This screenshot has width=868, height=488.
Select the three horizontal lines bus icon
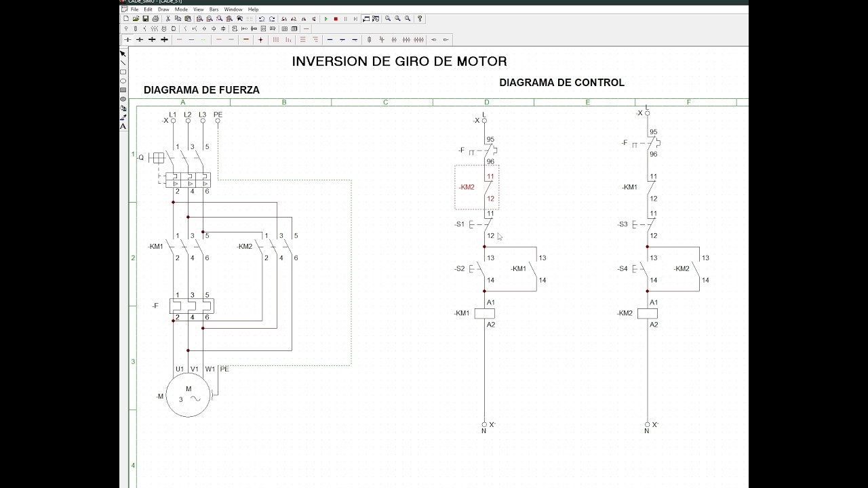(x=303, y=39)
